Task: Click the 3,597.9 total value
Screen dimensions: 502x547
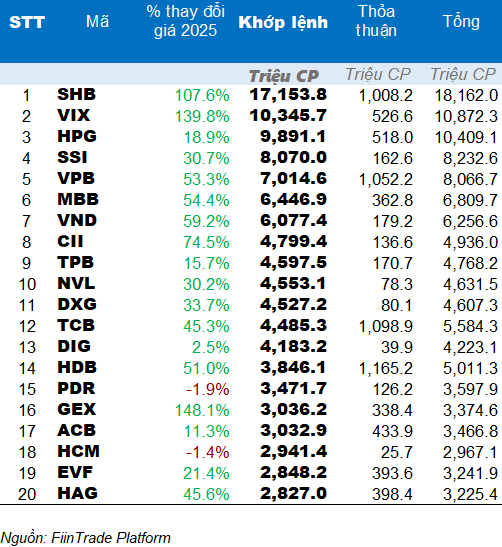Action: (x=471, y=390)
